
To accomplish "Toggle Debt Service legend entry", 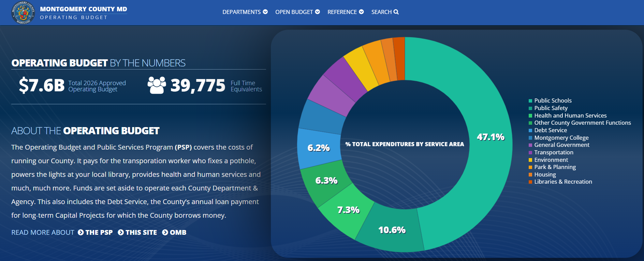I will pos(550,130).
